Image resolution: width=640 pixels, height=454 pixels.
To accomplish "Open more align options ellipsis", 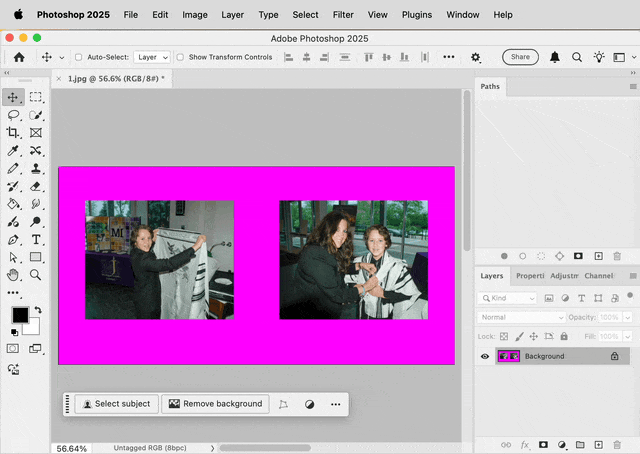I will (x=449, y=57).
